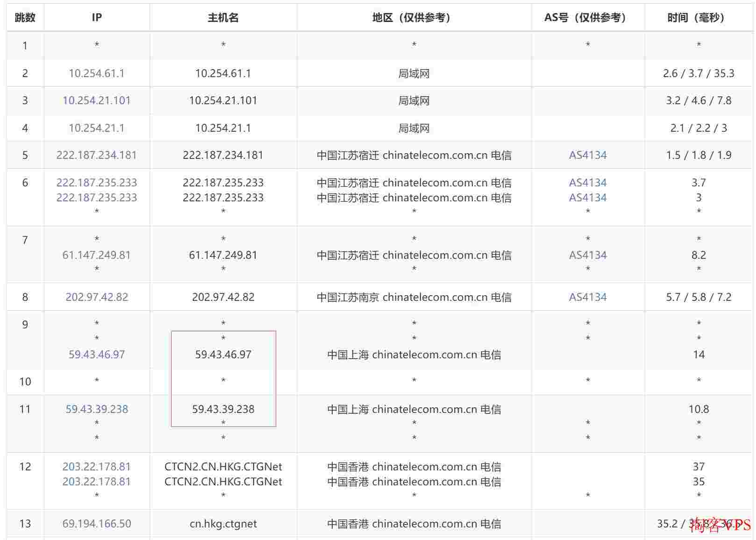Select hop number 1 cell
The image size is (756, 540).
[25, 46]
